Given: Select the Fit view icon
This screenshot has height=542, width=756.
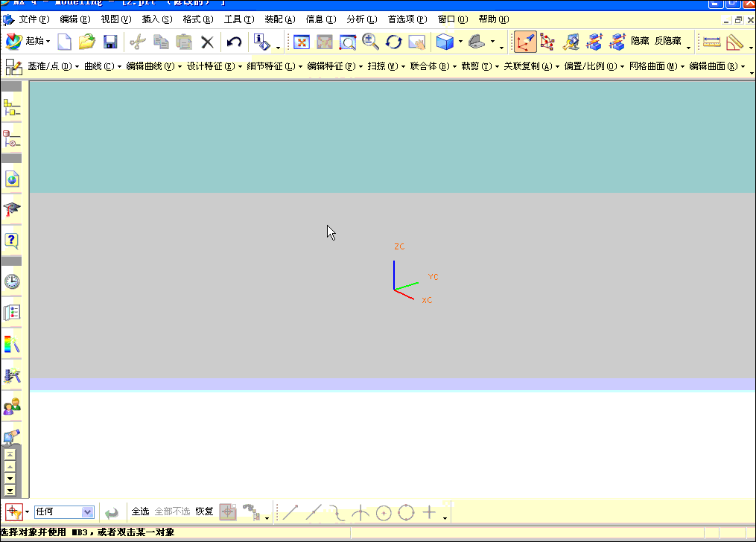Looking at the screenshot, I should coord(302,42).
